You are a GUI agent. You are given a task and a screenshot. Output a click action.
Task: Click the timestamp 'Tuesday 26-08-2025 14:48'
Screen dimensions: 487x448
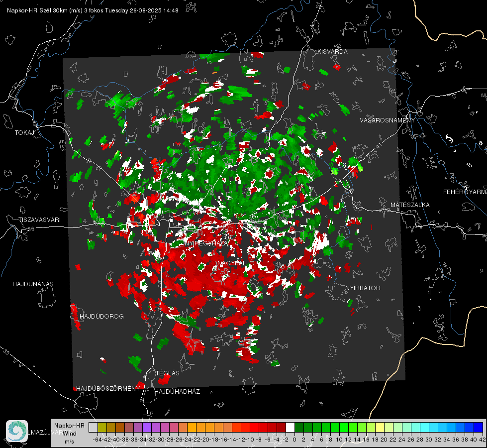tap(142, 10)
